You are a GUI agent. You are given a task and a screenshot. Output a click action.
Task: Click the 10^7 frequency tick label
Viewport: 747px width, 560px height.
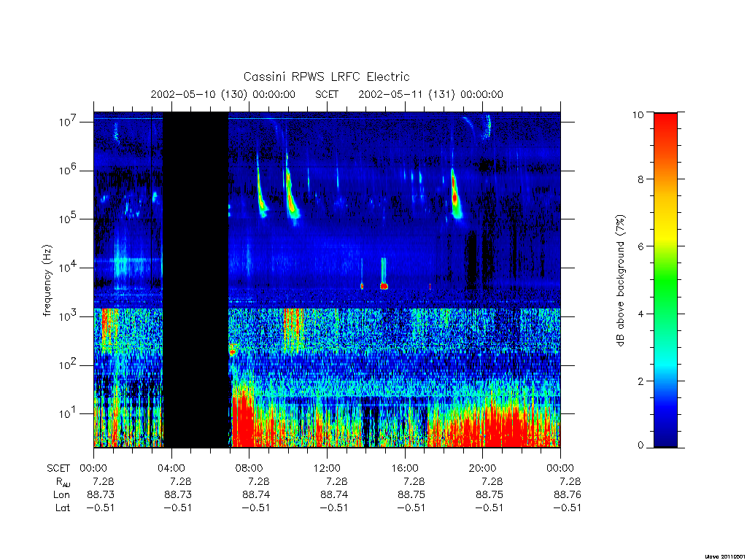(x=69, y=122)
